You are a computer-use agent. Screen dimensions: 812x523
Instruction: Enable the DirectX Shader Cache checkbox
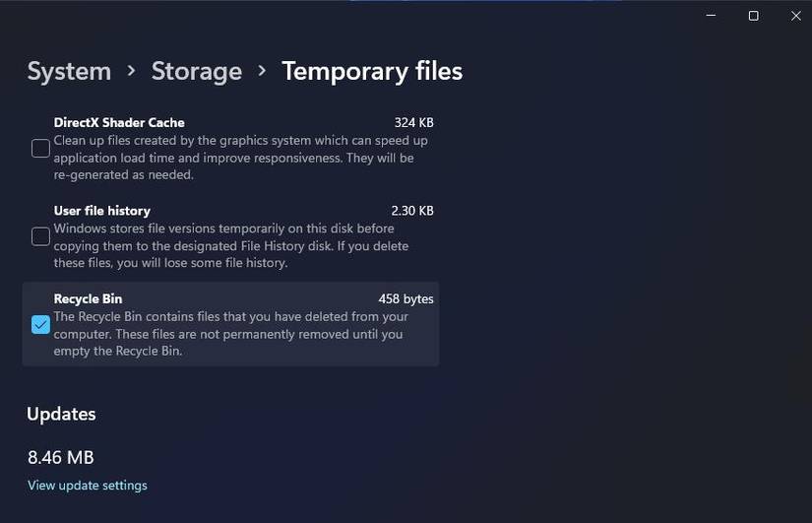click(x=40, y=149)
